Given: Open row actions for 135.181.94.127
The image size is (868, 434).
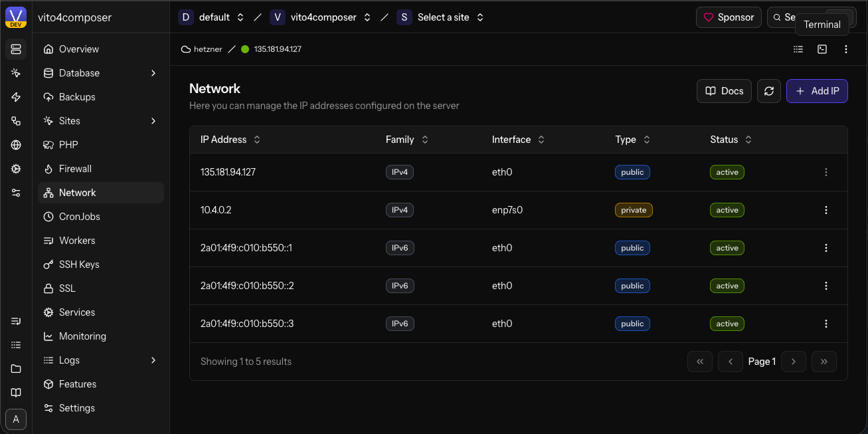Looking at the screenshot, I should click(826, 172).
